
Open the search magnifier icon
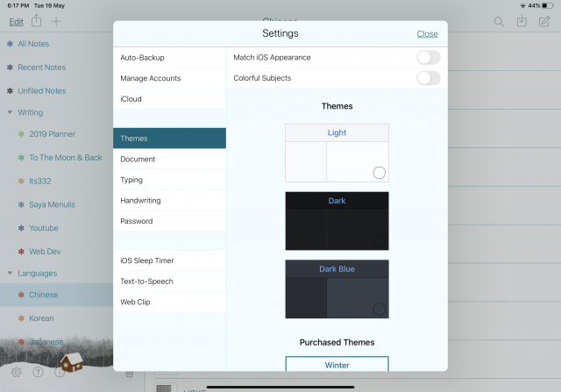pyautogui.click(x=499, y=21)
